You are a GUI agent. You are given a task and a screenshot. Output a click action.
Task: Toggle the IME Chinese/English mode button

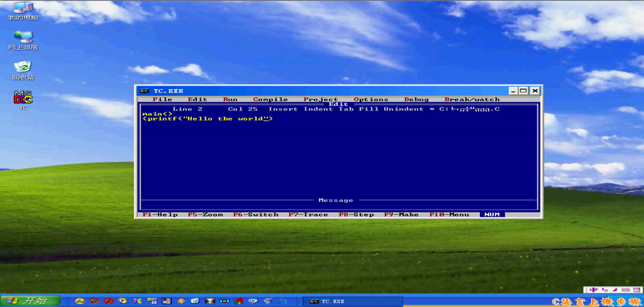[x=593, y=289]
